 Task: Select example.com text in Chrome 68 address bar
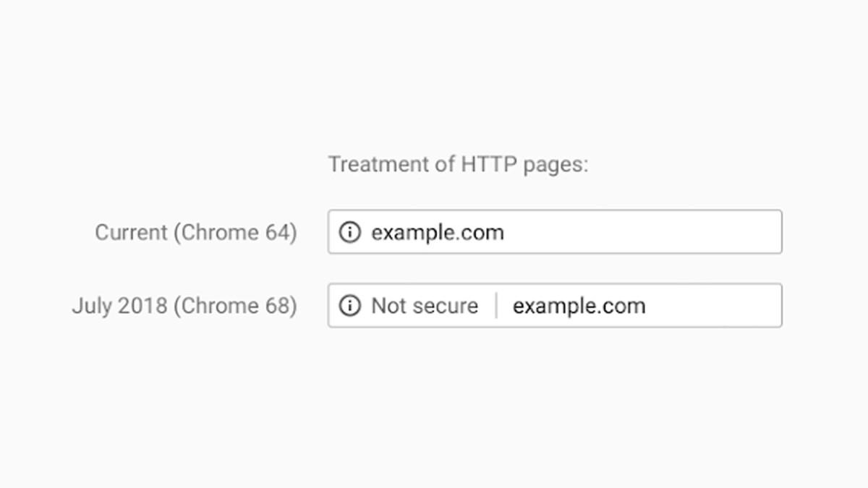coord(579,307)
